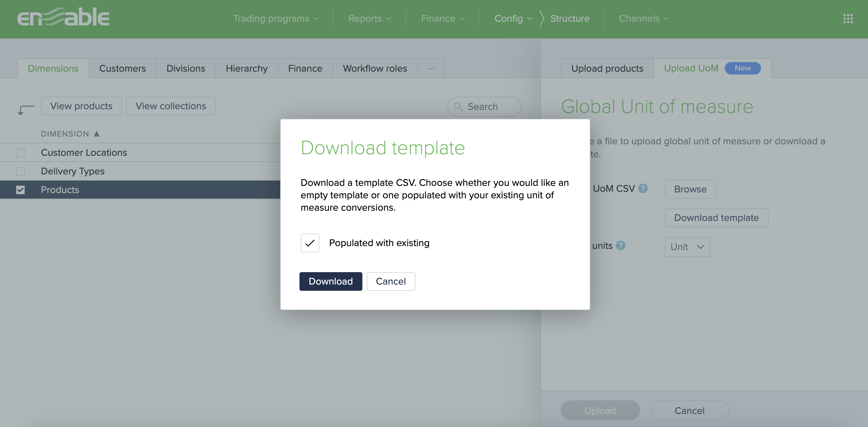This screenshot has width=868, height=427.
Task: Click the help icon next to units
Action: 620,246
